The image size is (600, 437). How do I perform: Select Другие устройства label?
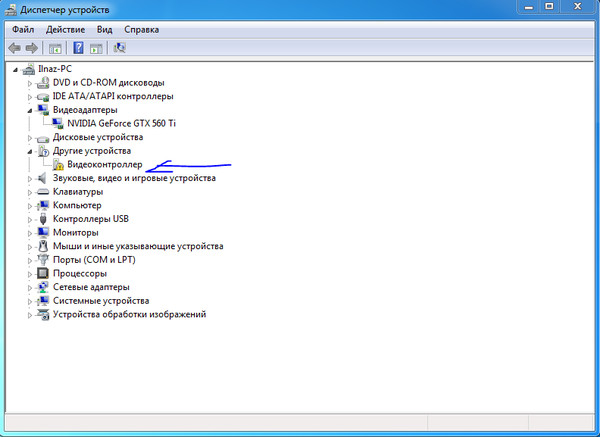pos(92,151)
